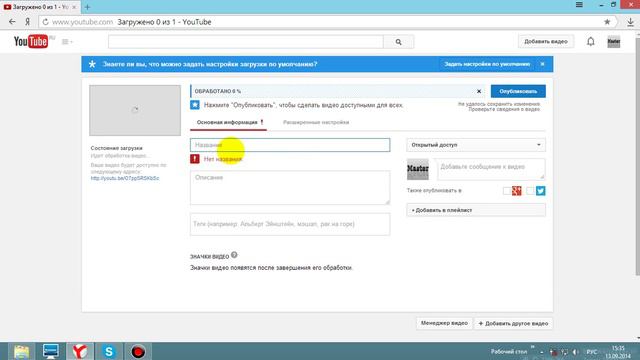Click the Google+ share icon
The width and height of the screenshot is (640, 360).
pos(517,191)
